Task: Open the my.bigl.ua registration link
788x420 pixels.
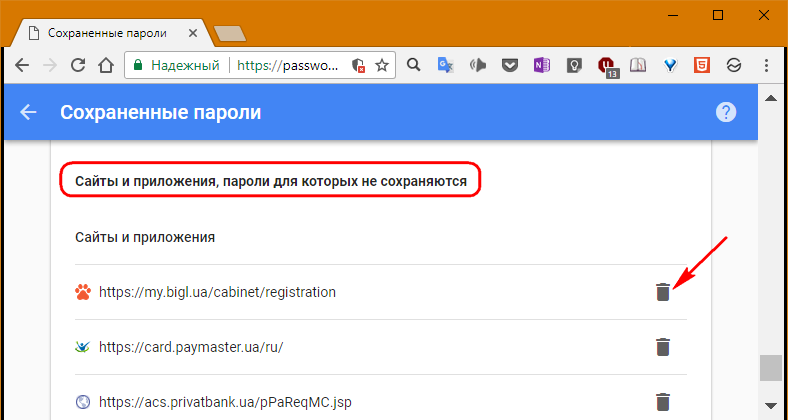Action: point(217,292)
